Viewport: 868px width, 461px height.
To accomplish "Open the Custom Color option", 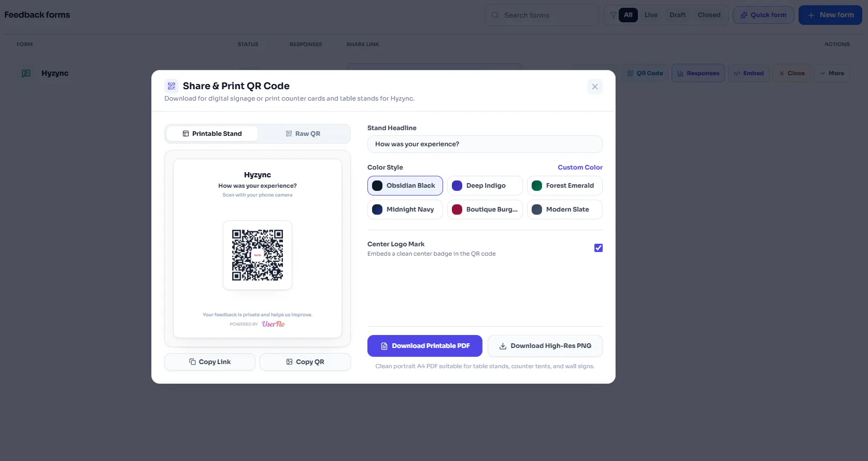I will point(580,167).
